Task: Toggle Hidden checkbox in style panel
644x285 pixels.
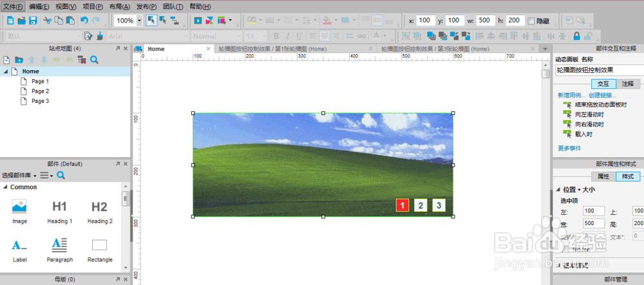Action: 565,249
